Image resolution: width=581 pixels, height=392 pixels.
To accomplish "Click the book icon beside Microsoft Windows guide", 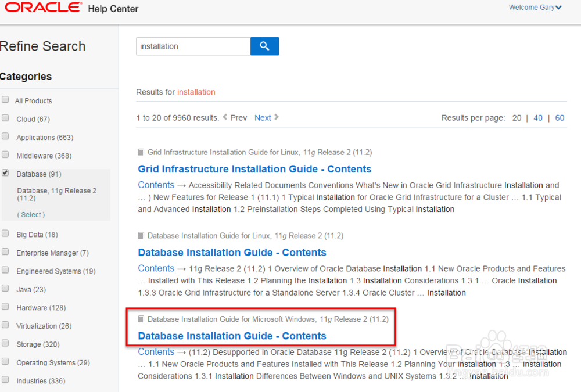I will (x=141, y=319).
